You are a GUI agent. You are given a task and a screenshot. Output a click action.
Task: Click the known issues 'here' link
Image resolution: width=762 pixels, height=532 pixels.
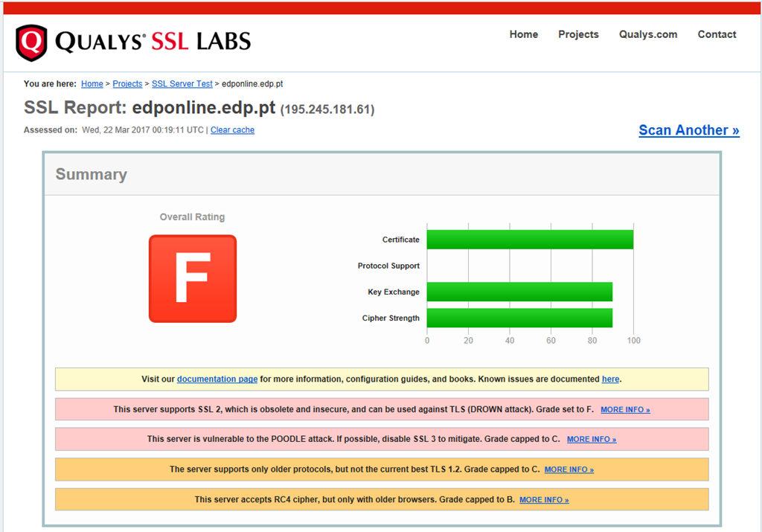click(610, 379)
